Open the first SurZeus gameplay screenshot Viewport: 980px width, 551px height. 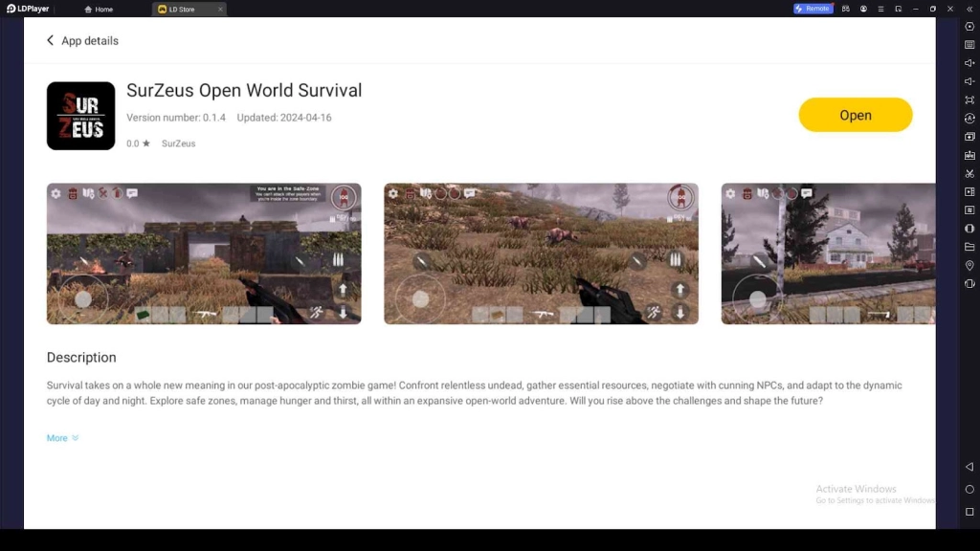[x=204, y=253]
